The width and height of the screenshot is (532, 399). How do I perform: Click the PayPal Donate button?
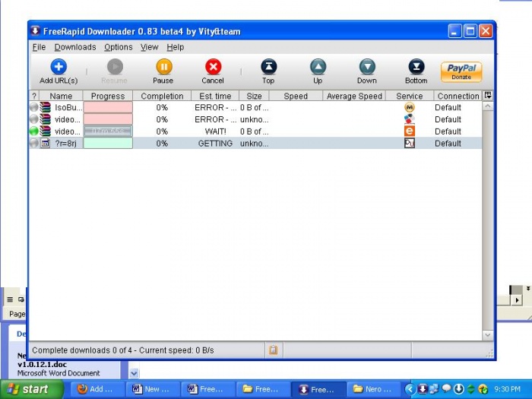pos(461,72)
